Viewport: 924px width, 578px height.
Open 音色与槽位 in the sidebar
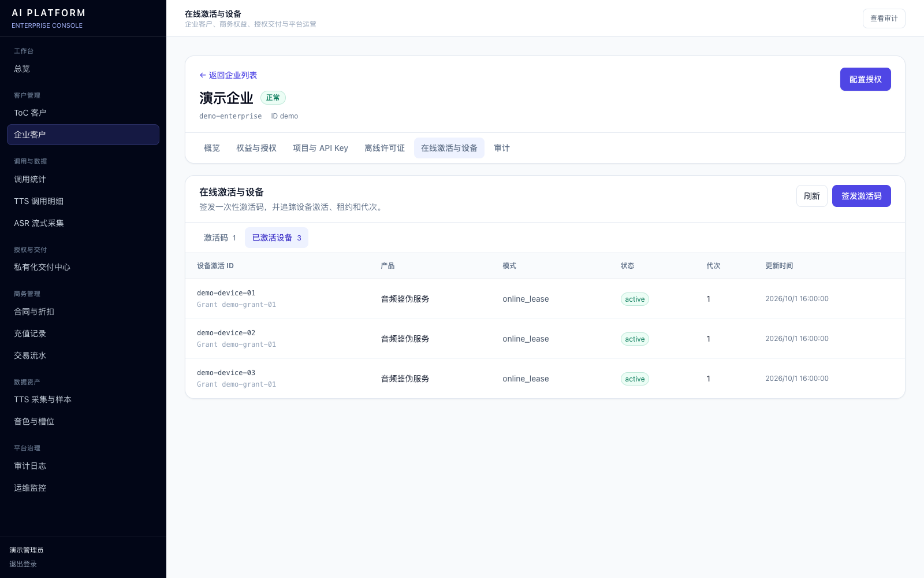83,421
